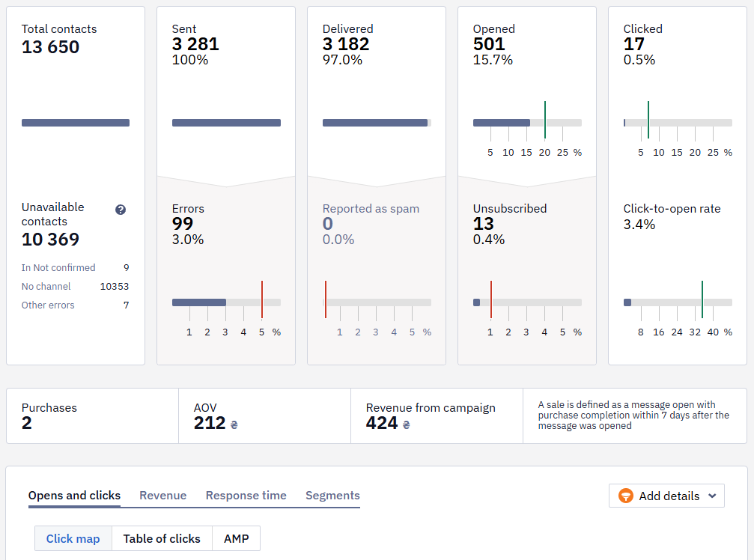This screenshot has width=754, height=560.
Task: Open the Revenue tab
Action: point(163,495)
